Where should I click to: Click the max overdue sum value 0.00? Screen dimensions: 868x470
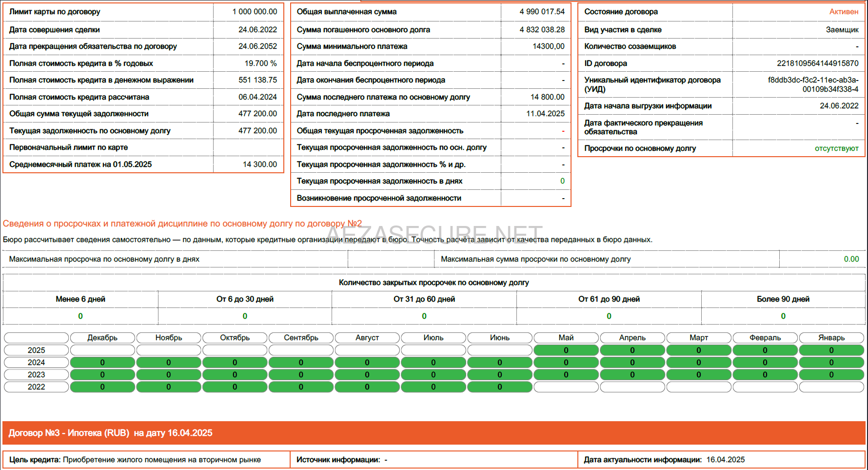pyautogui.click(x=851, y=259)
